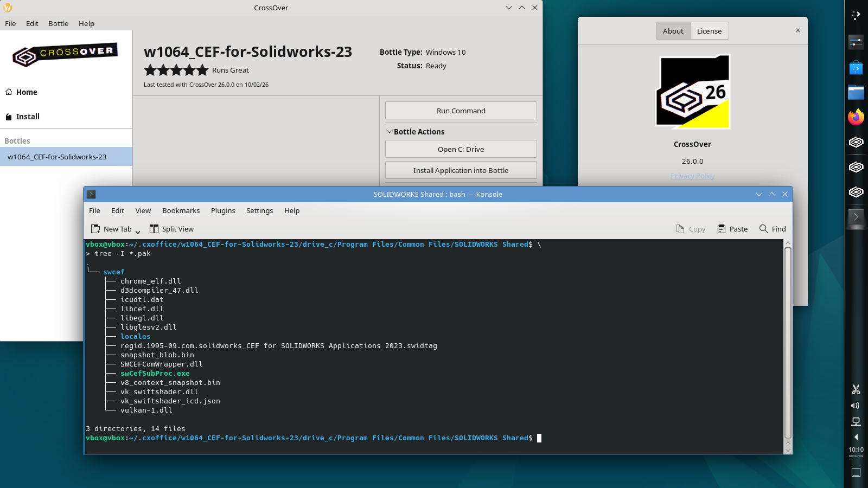Open the File menu in CrossOver
The image size is (868, 488).
10,23
